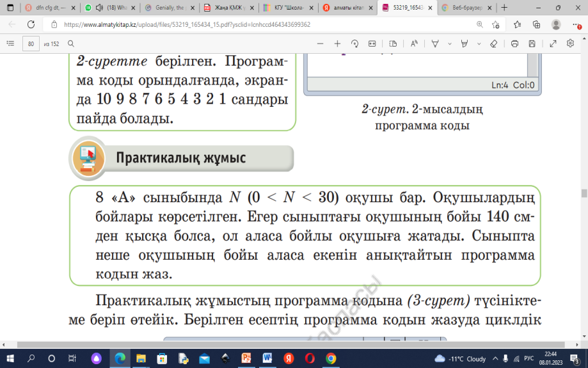
Task: Rotate the PDF page
Action: coord(354,44)
